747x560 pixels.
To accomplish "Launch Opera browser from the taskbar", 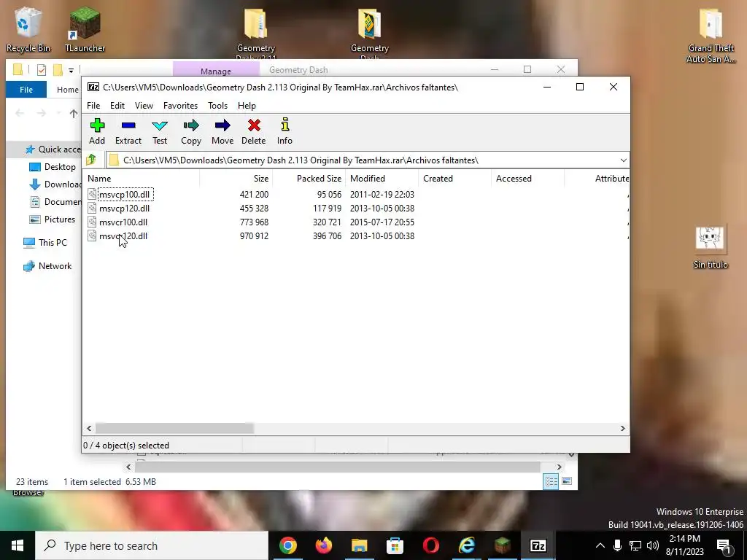I will (430, 545).
